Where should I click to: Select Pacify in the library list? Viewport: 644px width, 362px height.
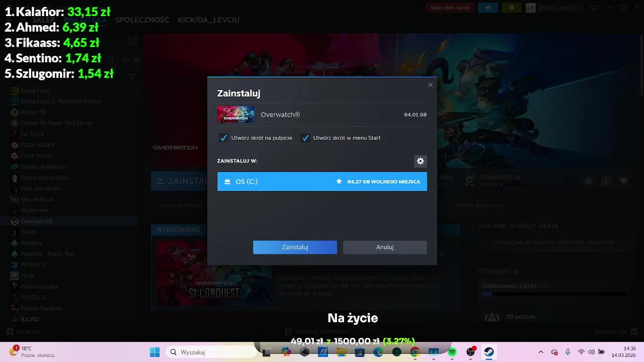28,232
